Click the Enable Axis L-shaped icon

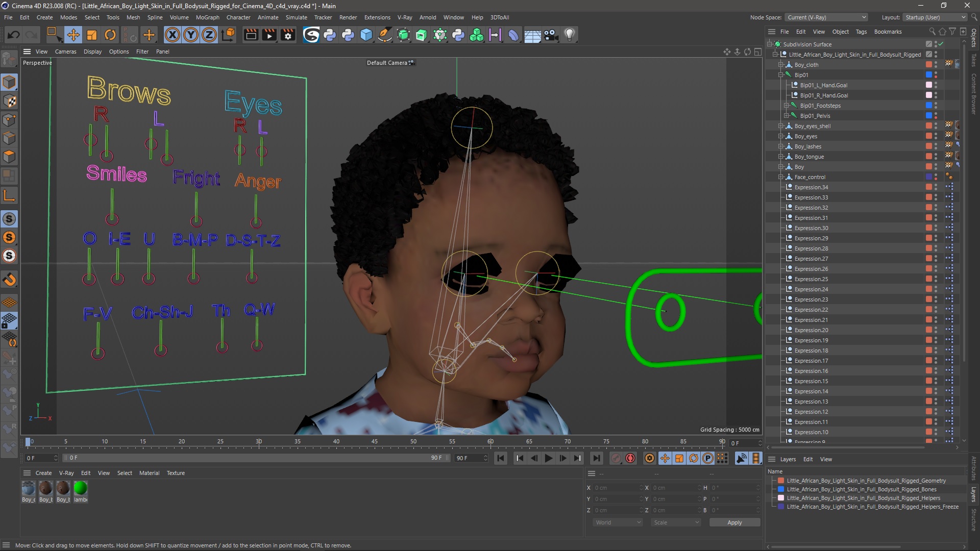[9, 195]
